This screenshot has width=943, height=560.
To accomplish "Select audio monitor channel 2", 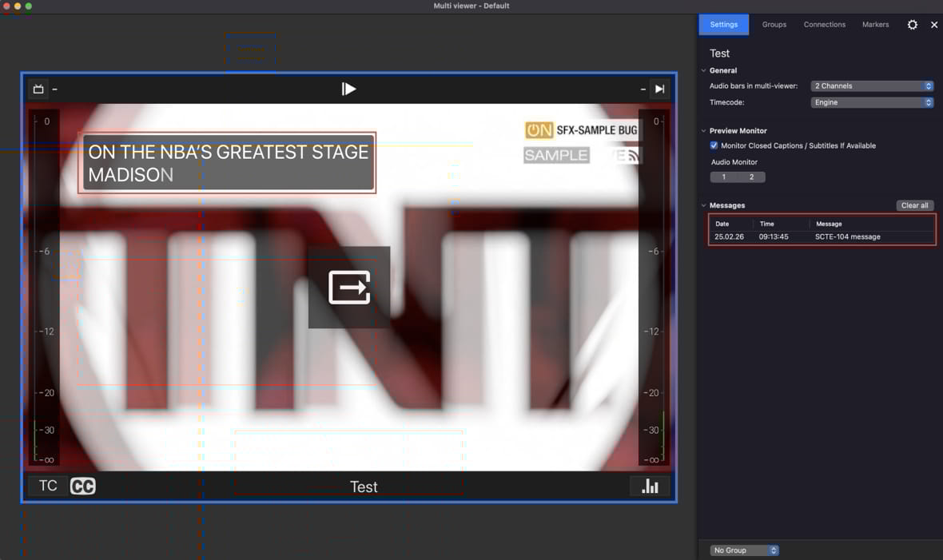I will pos(751,177).
